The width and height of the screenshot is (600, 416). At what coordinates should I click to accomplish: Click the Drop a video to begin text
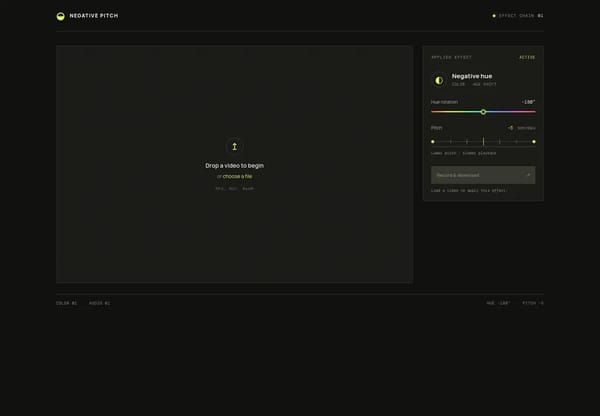(x=235, y=166)
